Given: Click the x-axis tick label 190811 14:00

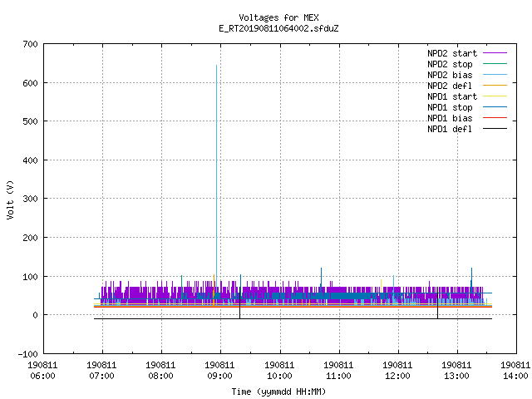Looking at the screenshot, I should [x=515, y=371].
